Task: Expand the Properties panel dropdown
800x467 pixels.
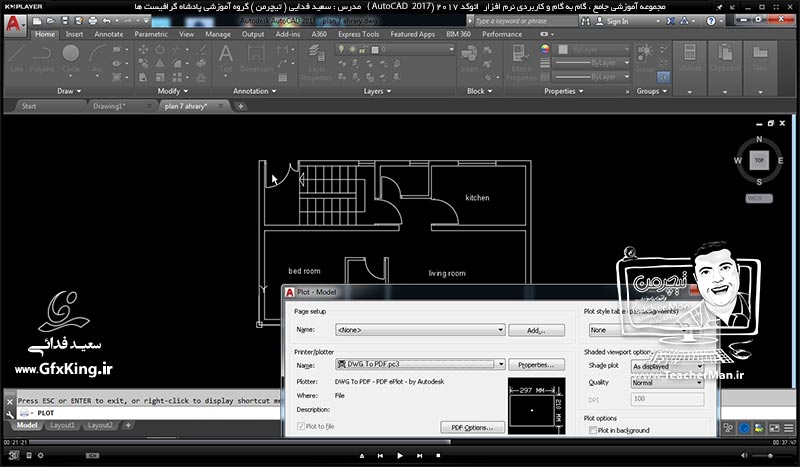Action: click(x=564, y=91)
